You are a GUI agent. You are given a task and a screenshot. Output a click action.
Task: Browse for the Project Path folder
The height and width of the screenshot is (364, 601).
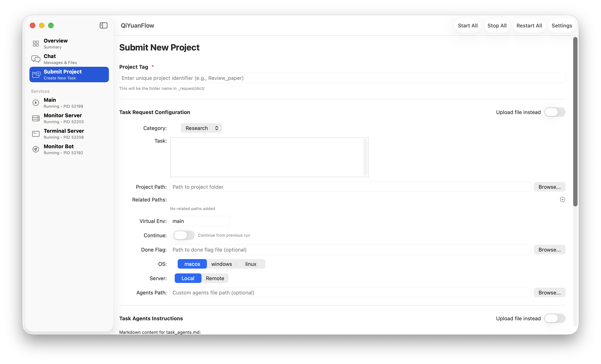coord(550,187)
